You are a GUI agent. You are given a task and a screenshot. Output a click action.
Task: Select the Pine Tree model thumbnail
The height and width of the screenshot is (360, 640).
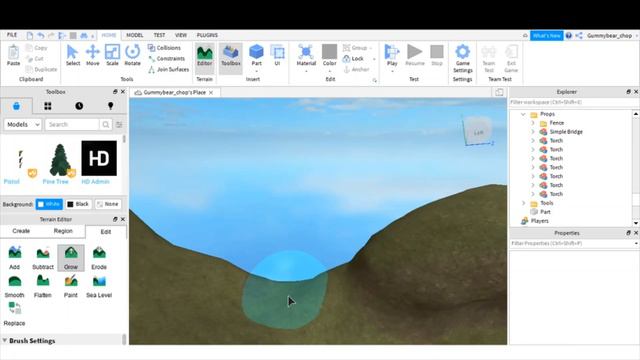point(60,160)
